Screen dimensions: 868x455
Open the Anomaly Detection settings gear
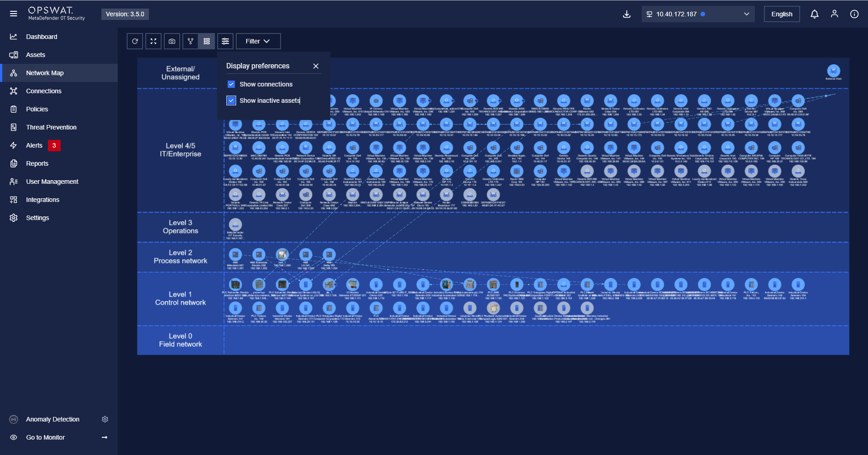pos(105,419)
